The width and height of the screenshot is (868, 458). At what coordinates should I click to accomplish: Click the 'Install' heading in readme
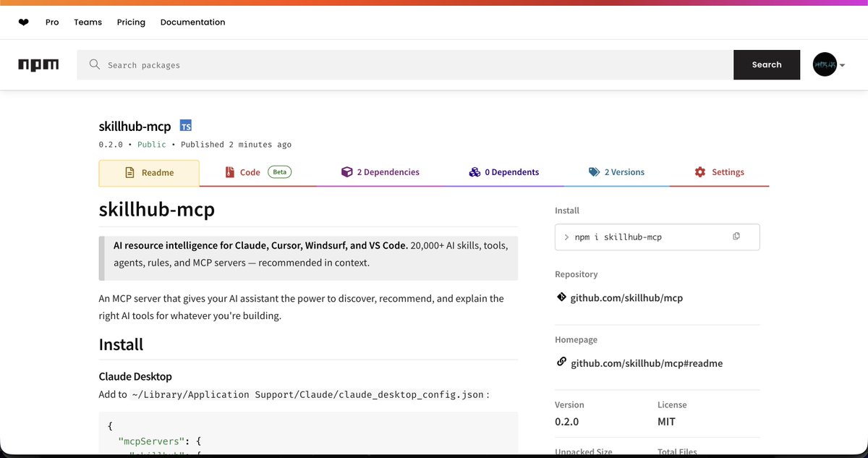coord(121,344)
